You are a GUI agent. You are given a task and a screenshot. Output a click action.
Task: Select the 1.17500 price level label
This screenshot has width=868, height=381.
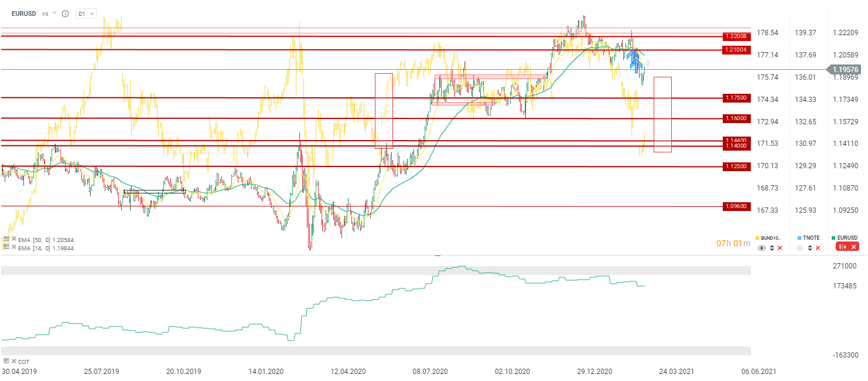[x=737, y=98]
